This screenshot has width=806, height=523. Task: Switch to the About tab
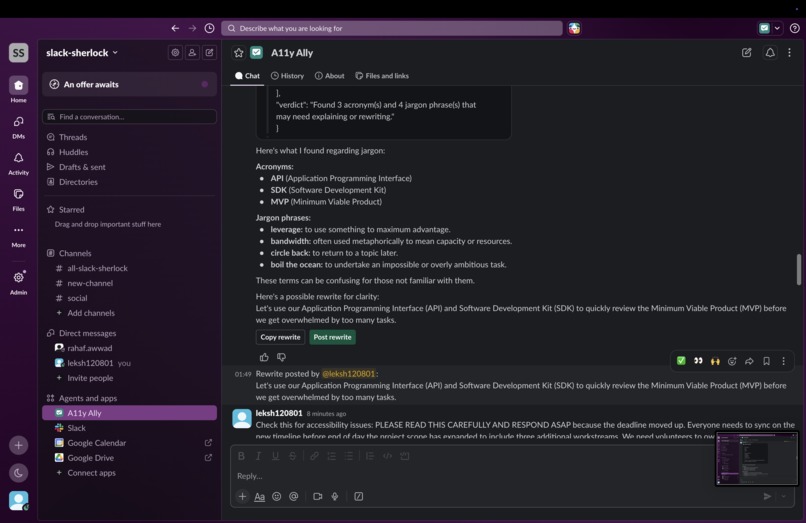click(329, 76)
